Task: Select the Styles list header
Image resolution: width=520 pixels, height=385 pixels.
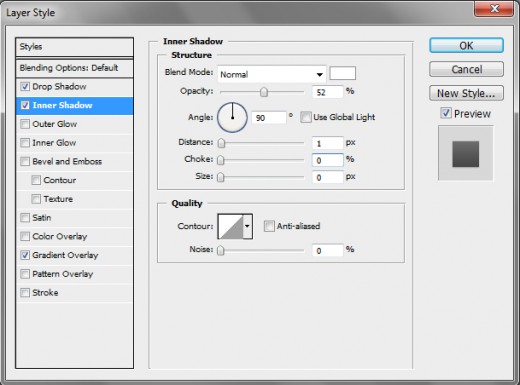Action: pyautogui.click(x=74, y=47)
